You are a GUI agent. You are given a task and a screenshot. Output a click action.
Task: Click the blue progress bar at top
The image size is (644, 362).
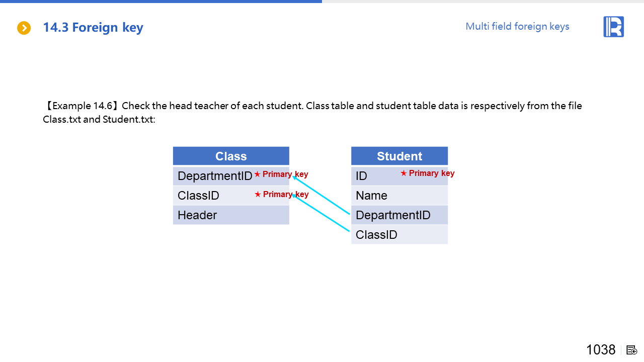pyautogui.click(x=161, y=2)
